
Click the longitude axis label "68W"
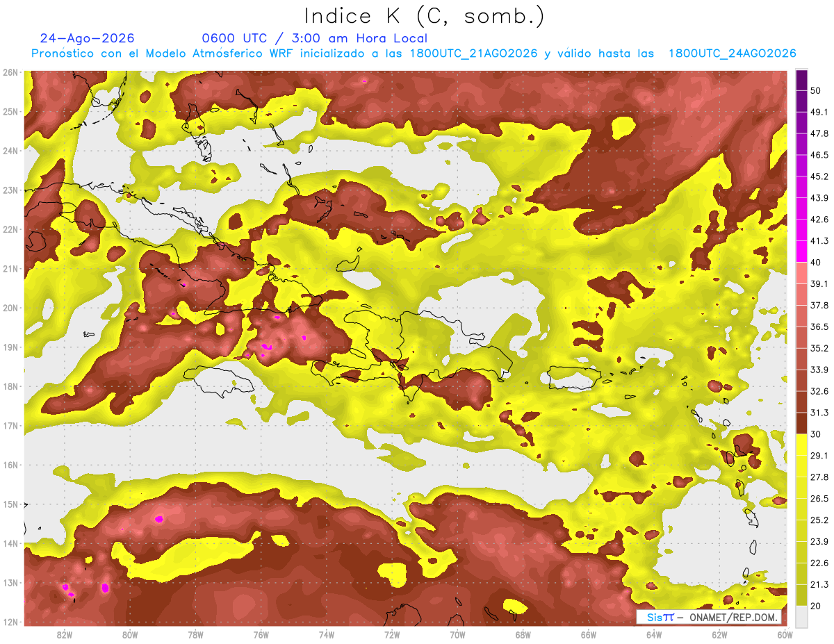coord(523,634)
